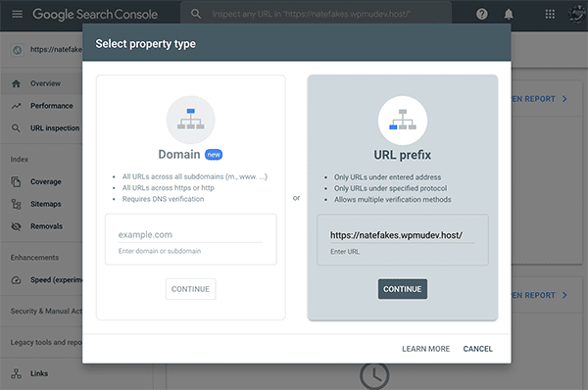The width and height of the screenshot is (588, 390).
Task: Open the account avatar menu
Action: pos(577,15)
